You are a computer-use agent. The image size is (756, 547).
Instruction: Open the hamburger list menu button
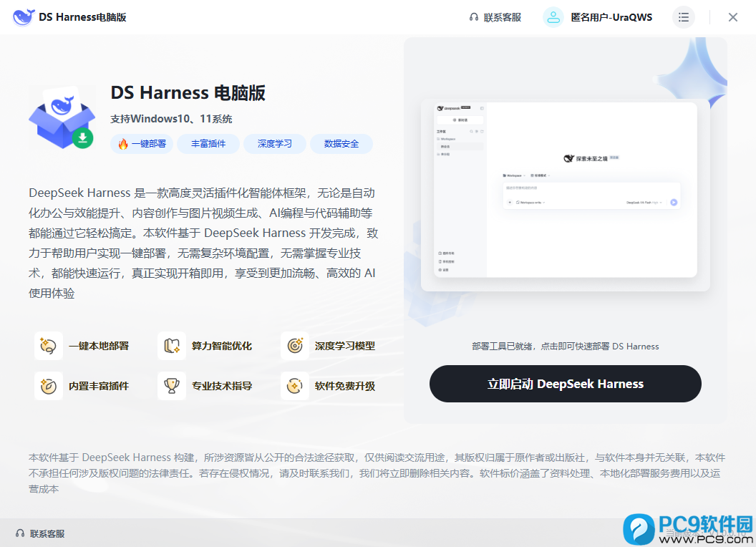coord(683,17)
